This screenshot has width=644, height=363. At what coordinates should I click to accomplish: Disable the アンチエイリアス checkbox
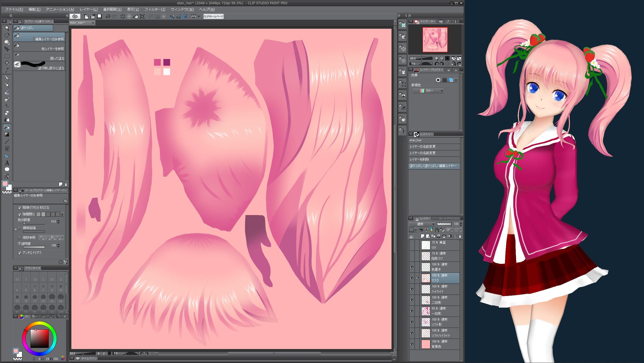tap(19, 253)
